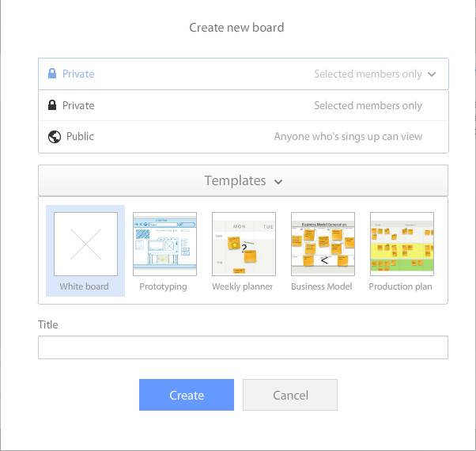The height and width of the screenshot is (451, 476).
Task: Focus the Title text field
Action: pyautogui.click(x=243, y=347)
